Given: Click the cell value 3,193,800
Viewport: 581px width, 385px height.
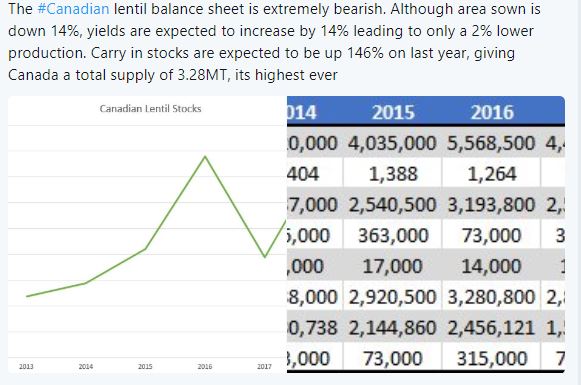Looking at the screenshot, I should click(491, 205).
